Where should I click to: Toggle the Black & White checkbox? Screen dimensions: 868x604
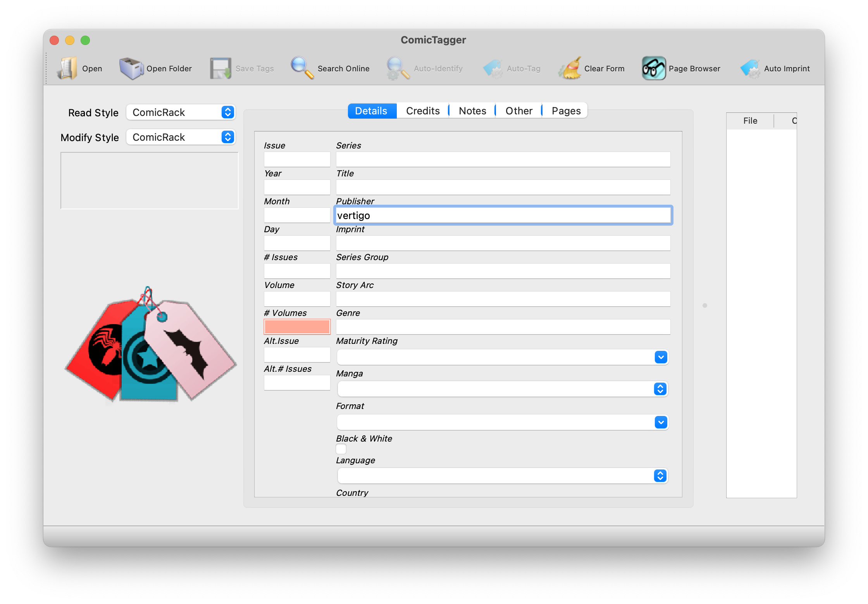[x=341, y=449]
